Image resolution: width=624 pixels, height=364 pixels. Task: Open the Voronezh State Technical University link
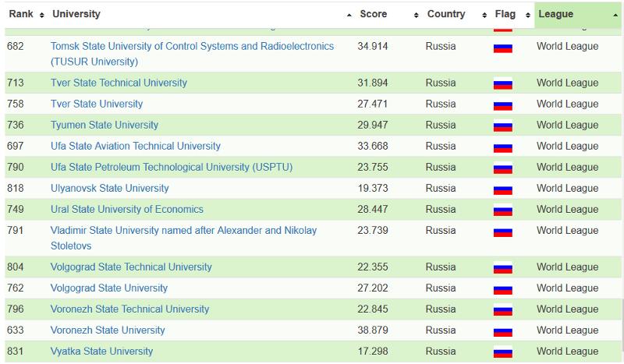pos(129,309)
